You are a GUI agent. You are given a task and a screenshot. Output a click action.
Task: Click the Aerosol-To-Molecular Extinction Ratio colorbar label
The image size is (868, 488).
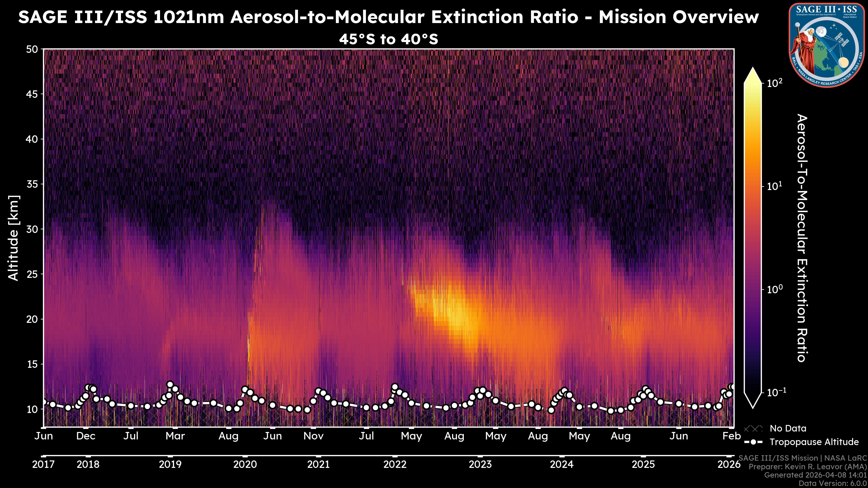[x=802, y=238]
